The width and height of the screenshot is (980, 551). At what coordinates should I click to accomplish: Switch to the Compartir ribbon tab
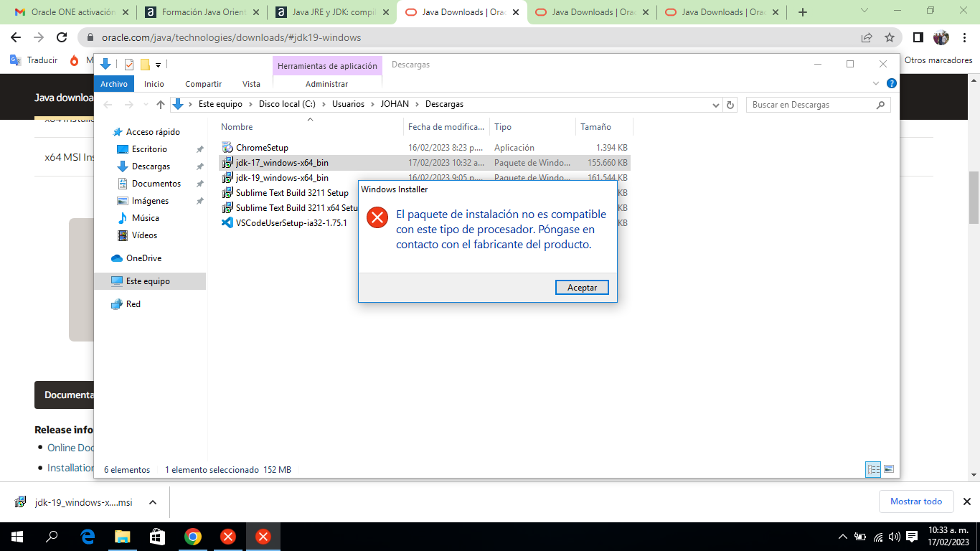point(203,84)
